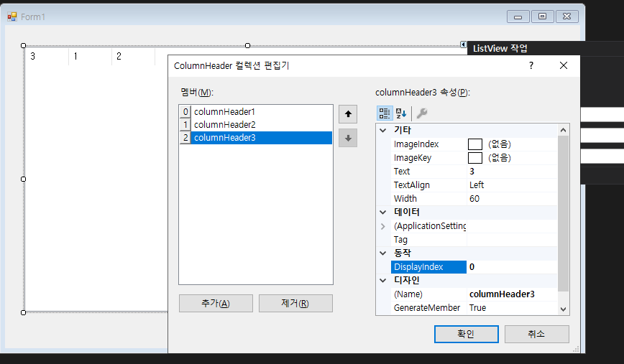Select the TextAlign property label
This screenshot has height=364, width=624.
(428, 185)
